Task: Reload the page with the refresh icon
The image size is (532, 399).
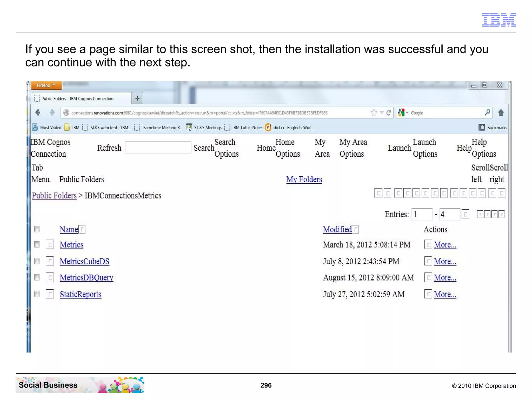Action: tap(389, 113)
